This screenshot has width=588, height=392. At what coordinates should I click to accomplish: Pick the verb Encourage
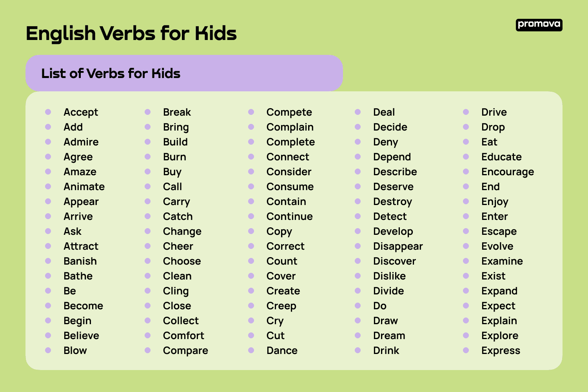(508, 172)
